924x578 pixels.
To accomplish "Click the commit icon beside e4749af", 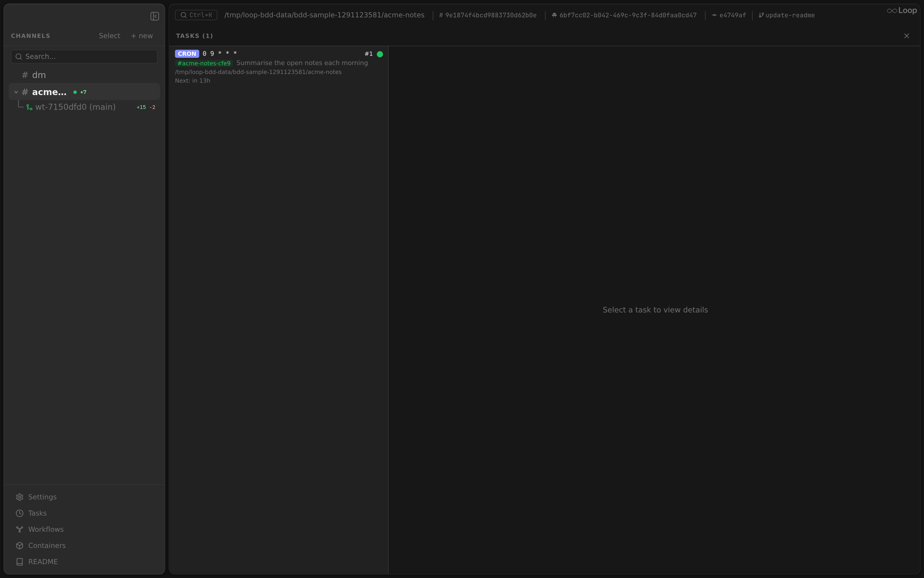I will pos(714,15).
